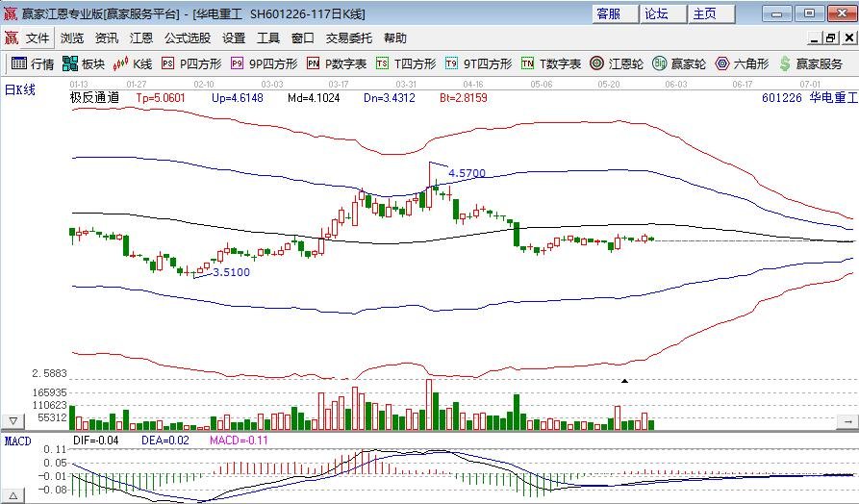The image size is (859, 504).
Task: Click the right-arrow scroll button beside volume
Action: (846, 421)
